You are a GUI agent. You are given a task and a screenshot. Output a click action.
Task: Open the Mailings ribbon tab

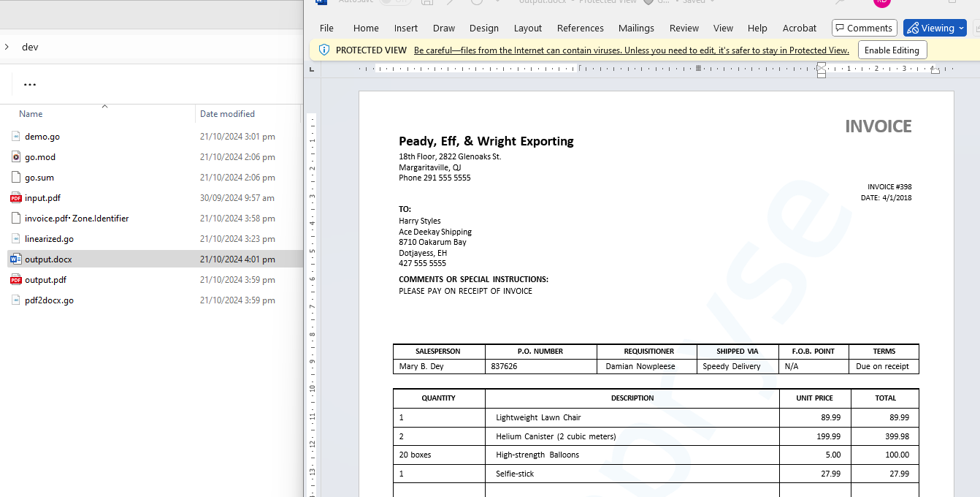(636, 28)
